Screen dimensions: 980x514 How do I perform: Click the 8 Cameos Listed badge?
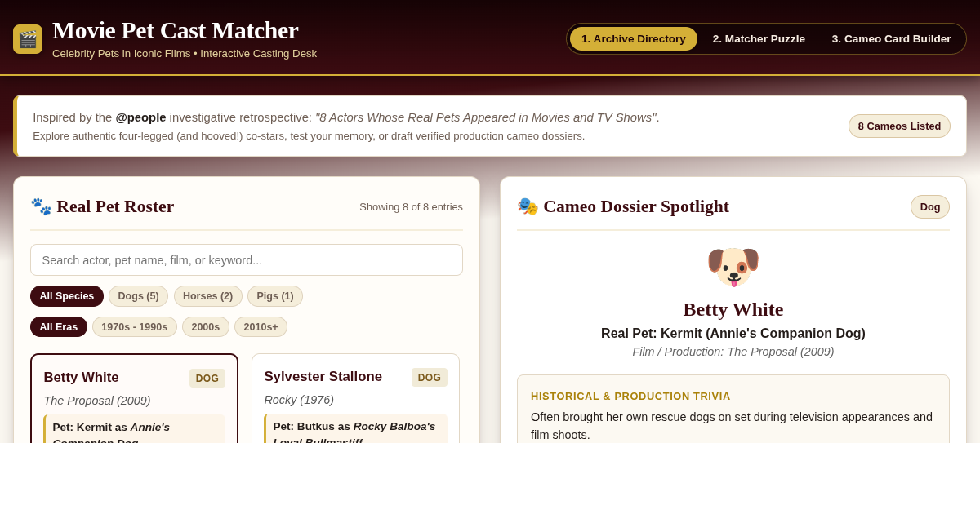[x=899, y=126]
